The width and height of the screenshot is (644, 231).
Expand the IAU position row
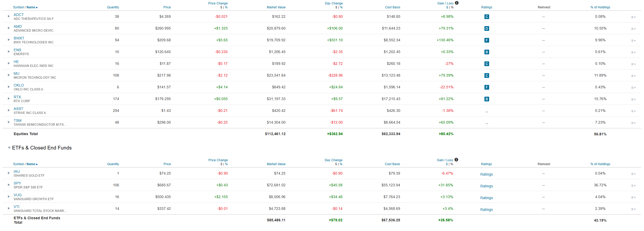click(9, 173)
